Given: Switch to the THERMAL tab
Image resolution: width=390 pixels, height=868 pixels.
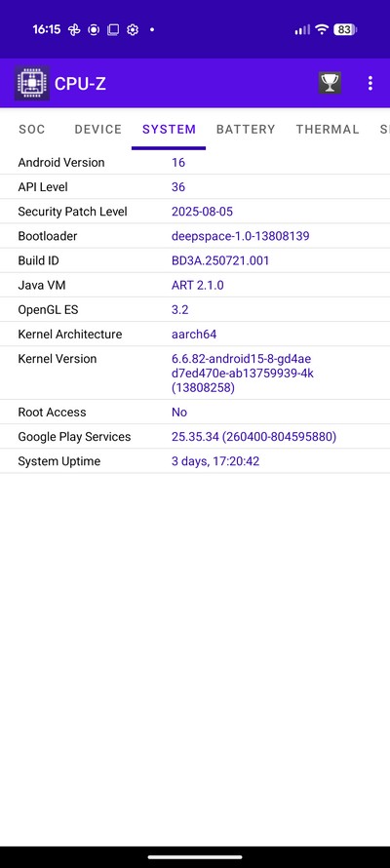Looking at the screenshot, I should [328, 130].
